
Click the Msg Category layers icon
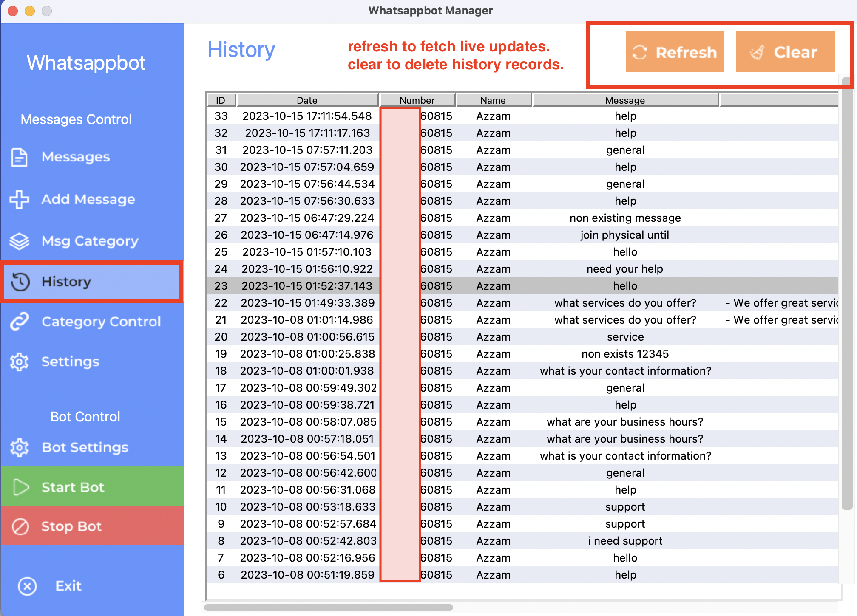[x=19, y=241]
